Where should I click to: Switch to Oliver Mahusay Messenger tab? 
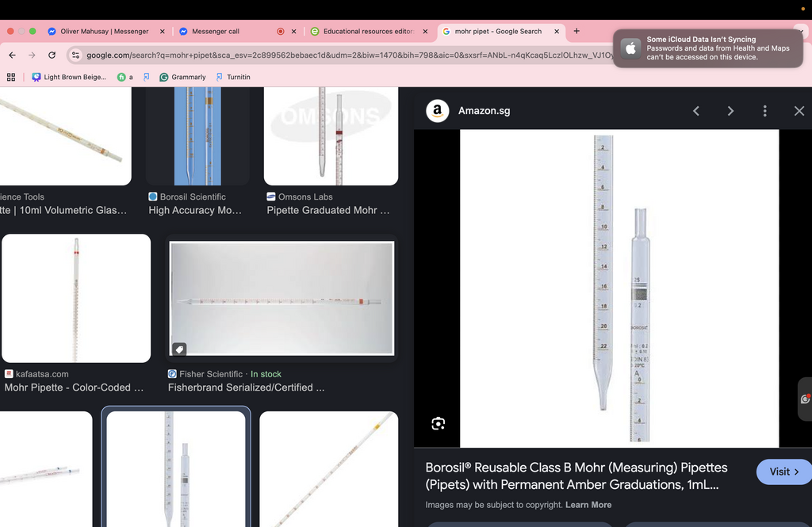[x=105, y=31]
